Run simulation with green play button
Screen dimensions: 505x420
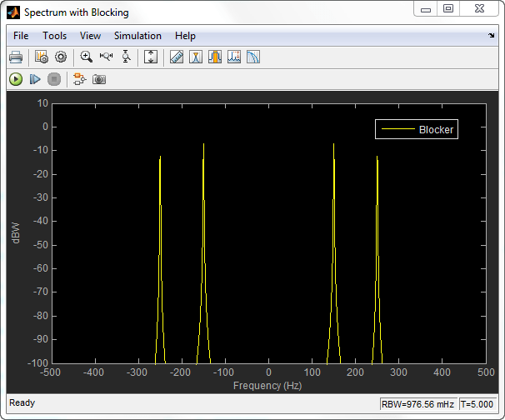[x=16, y=79]
